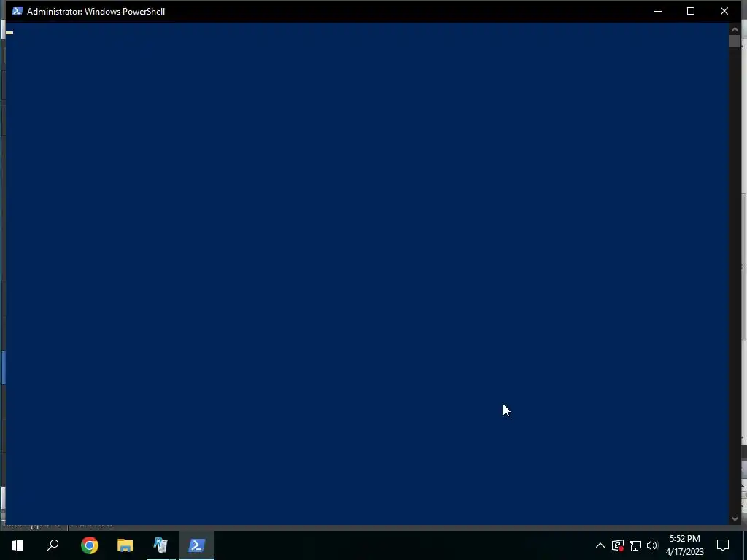747x560 pixels.
Task: Open File Explorer from the taskbar
Action: (125, 545)
